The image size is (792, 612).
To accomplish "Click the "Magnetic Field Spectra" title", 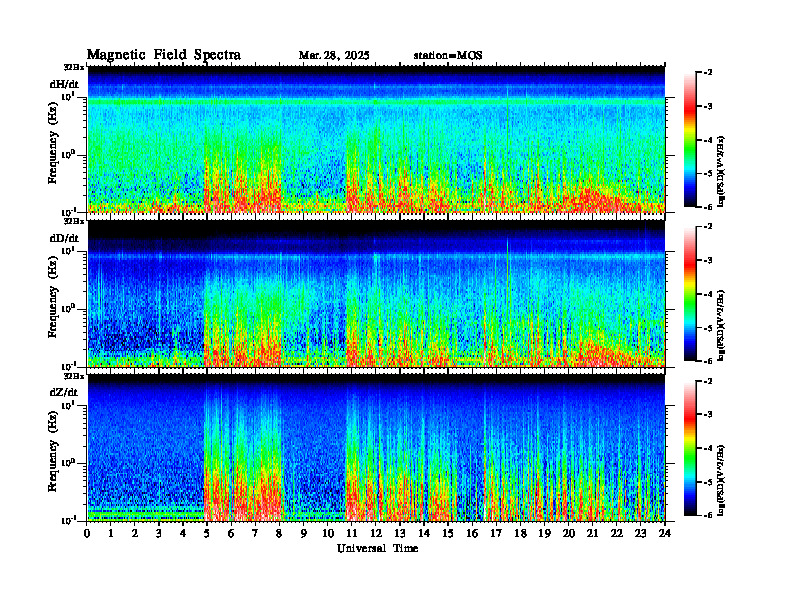I will [164, 55].
